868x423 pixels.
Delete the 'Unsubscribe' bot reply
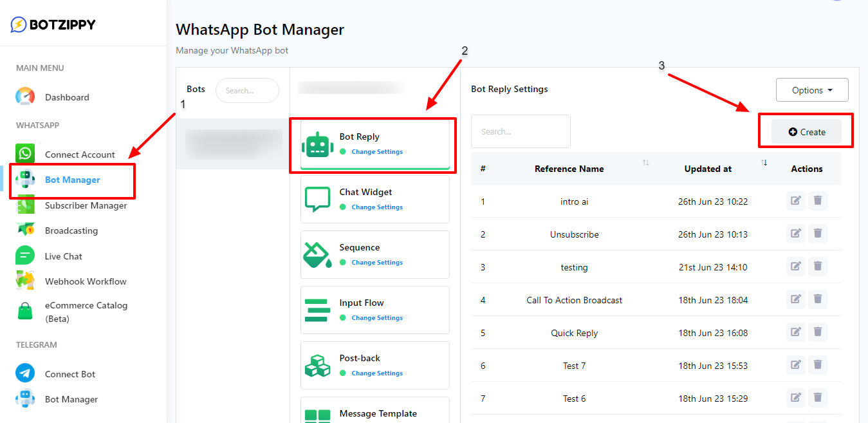click(818, 234)
